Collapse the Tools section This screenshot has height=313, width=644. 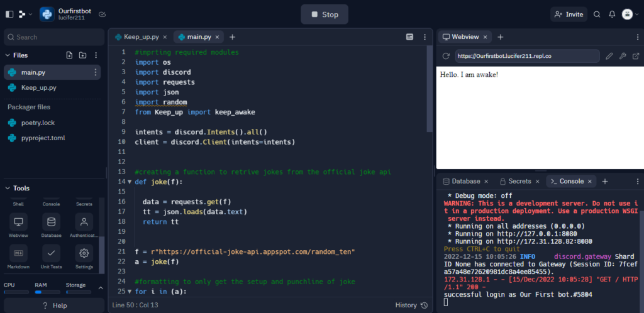click(8, 188)
